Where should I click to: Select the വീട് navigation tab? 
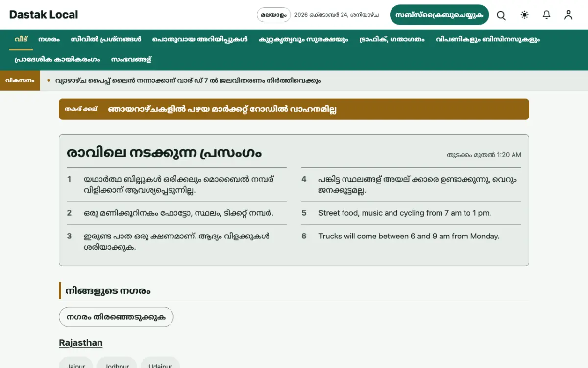coord(21,39)
